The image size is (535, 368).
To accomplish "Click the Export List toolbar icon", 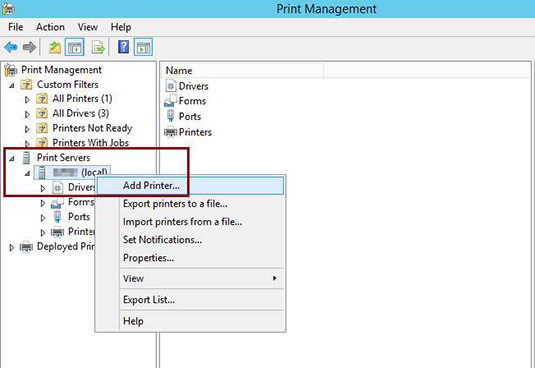I will point(98,47).
